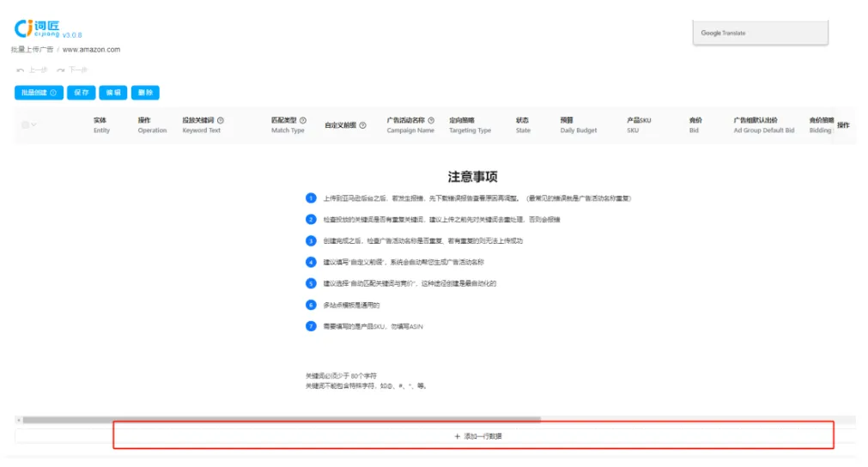
Task: Click the www.amazon.com breadcrumb
Action: pyautogui.click(x=91, y=49)
